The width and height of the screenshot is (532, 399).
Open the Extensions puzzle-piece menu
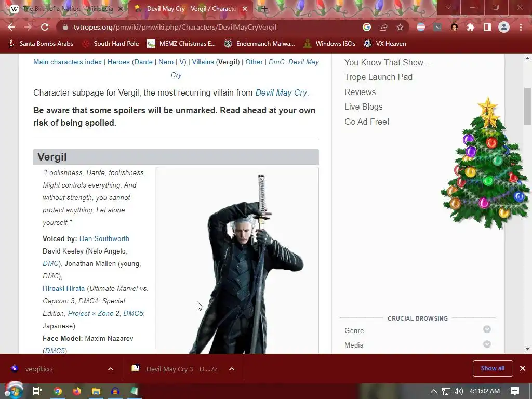(471, 27)
